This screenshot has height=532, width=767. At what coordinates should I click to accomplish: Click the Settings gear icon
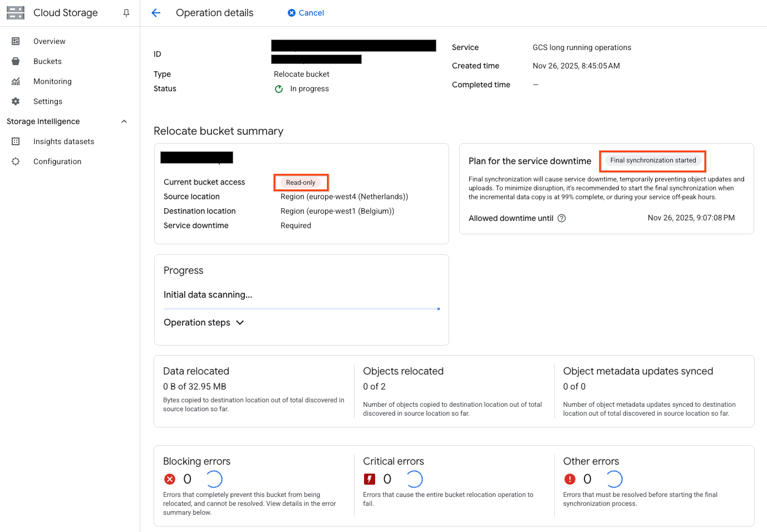(x=16, y=101)
